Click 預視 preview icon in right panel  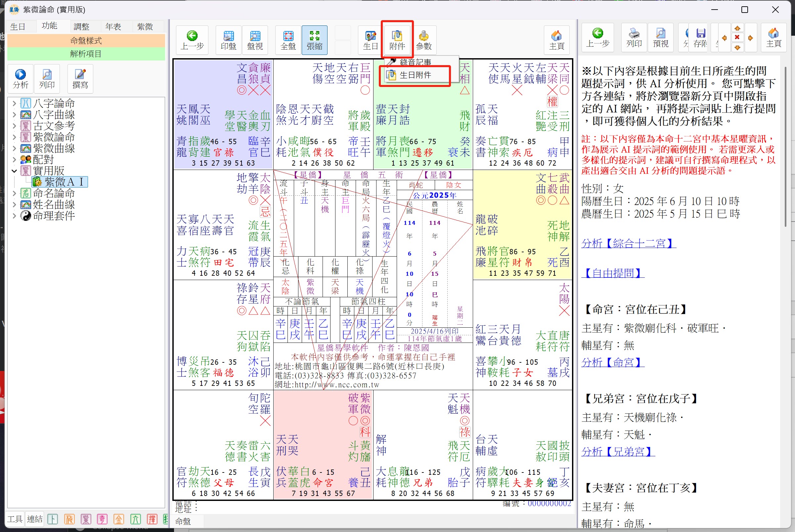(660, 38)
